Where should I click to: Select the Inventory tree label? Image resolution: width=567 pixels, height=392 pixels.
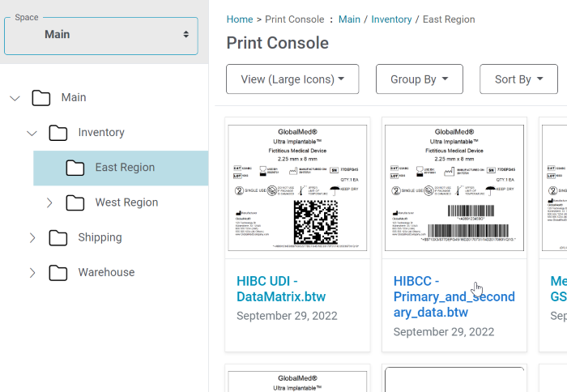coord(101,132)
